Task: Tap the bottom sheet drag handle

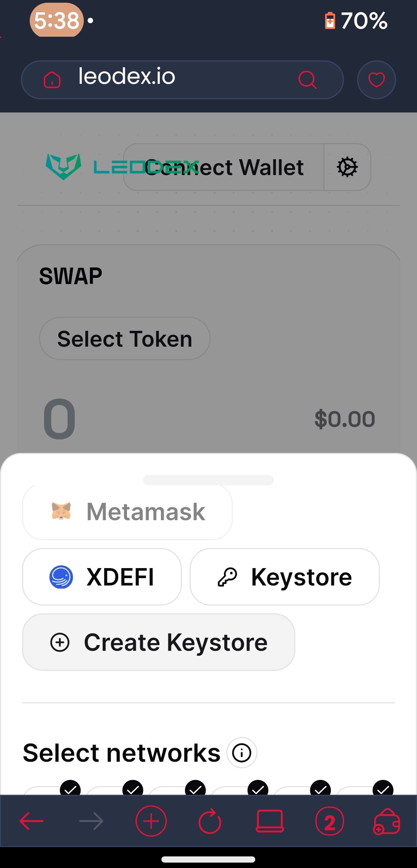Action: [x=208, y=480]
